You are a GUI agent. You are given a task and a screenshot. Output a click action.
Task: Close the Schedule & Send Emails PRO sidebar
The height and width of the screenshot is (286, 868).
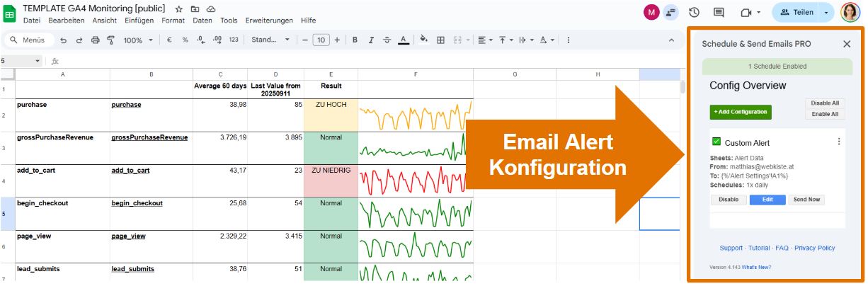pos(847,44)
